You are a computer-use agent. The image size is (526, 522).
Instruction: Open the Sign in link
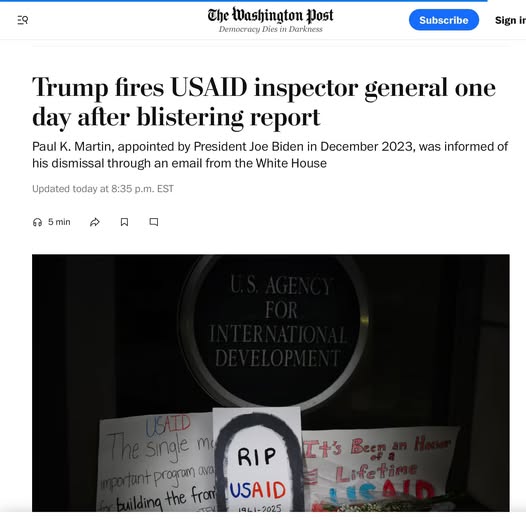[510, 20]
